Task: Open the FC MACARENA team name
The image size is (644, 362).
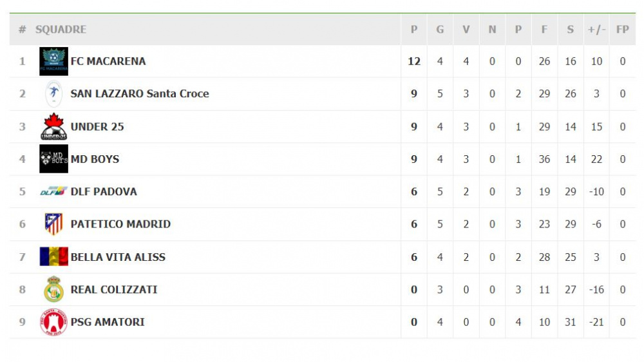Action: click(108, 61)
